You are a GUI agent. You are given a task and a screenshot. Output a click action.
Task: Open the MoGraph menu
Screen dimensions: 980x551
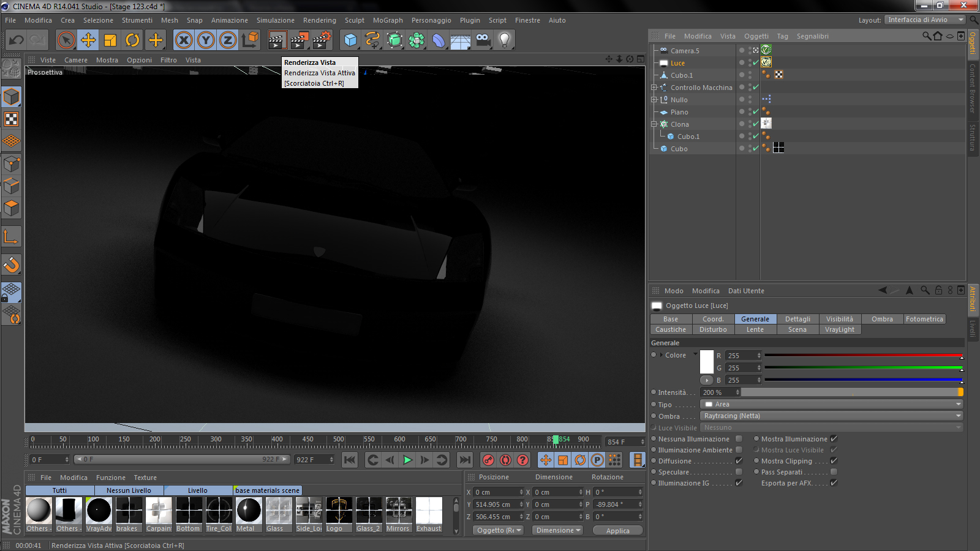click(388, 20)
